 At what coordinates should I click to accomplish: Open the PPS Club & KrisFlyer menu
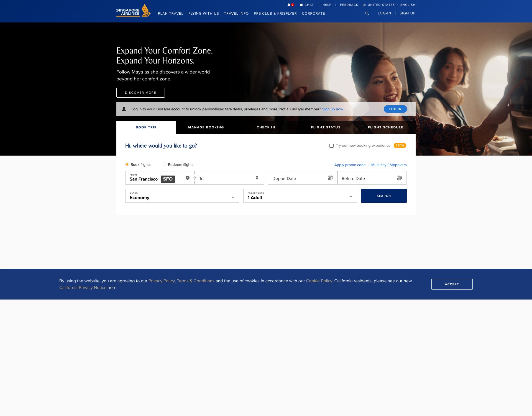point(275,13)
